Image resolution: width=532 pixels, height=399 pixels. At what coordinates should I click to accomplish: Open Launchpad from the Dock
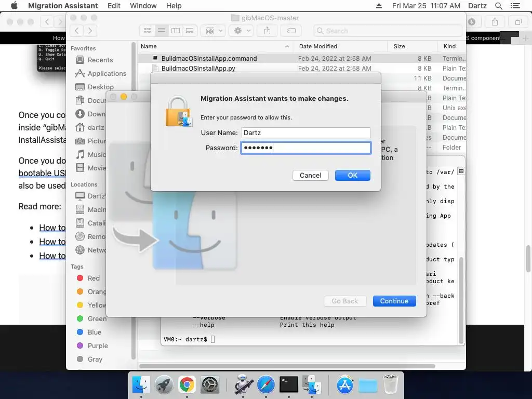click(x=164, y=385)
